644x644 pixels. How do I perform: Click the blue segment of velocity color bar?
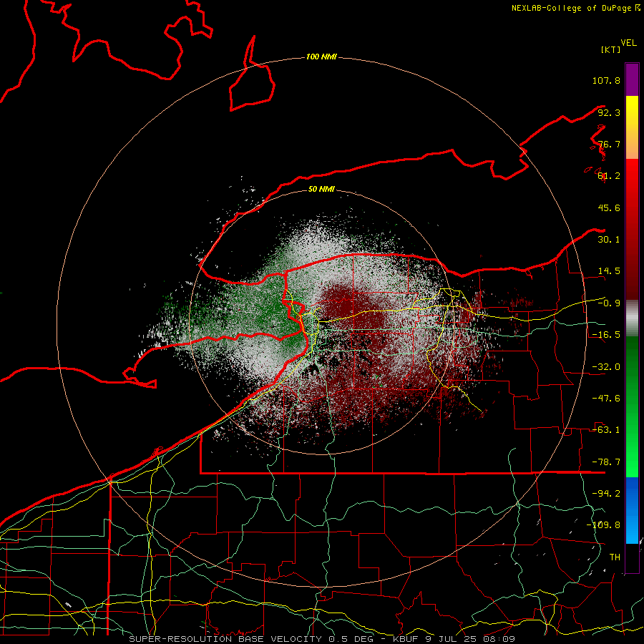(632, 510)
